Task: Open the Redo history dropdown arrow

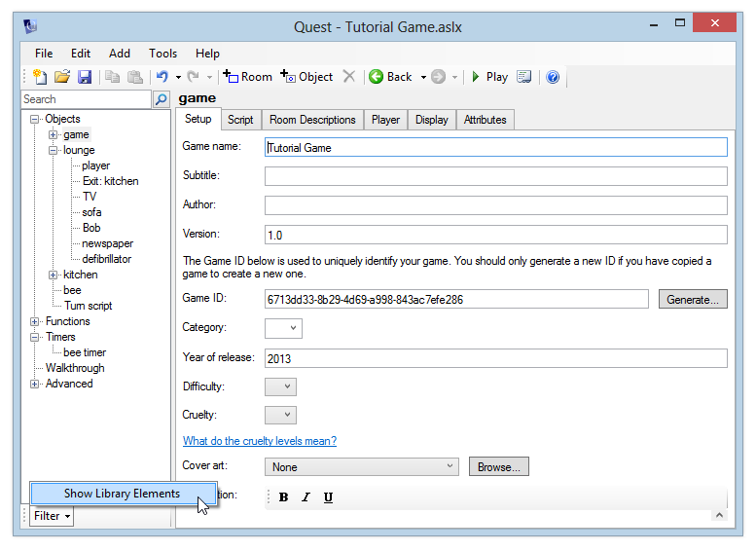Action: point(209,77)
